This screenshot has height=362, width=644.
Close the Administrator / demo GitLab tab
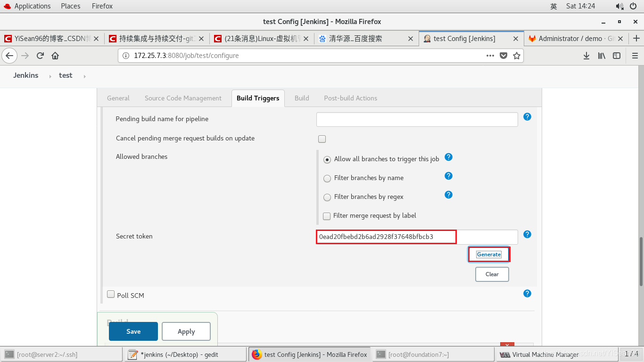pyautogui.click(x=620, y=39)
